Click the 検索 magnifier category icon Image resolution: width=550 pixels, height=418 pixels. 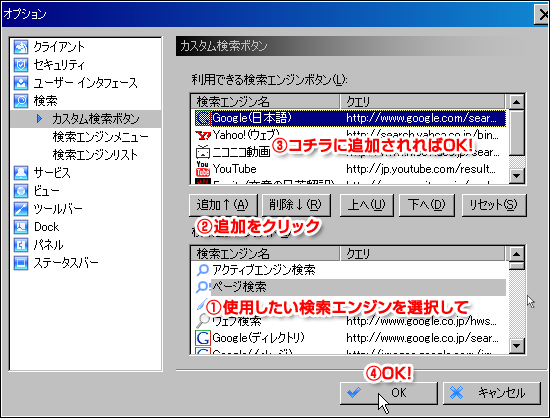point(21,101)
